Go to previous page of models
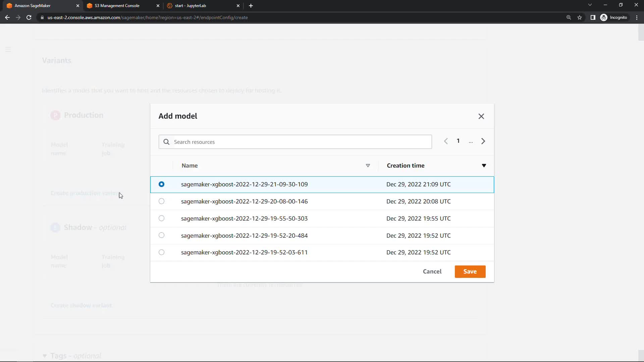The height and width of the screenshot is (362, 644). [446, 141]
